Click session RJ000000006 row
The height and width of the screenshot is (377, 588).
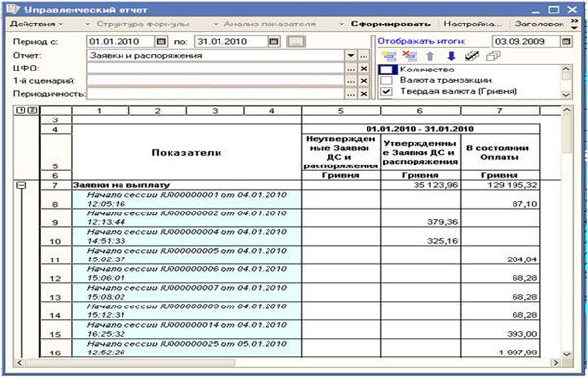(186, 274)
